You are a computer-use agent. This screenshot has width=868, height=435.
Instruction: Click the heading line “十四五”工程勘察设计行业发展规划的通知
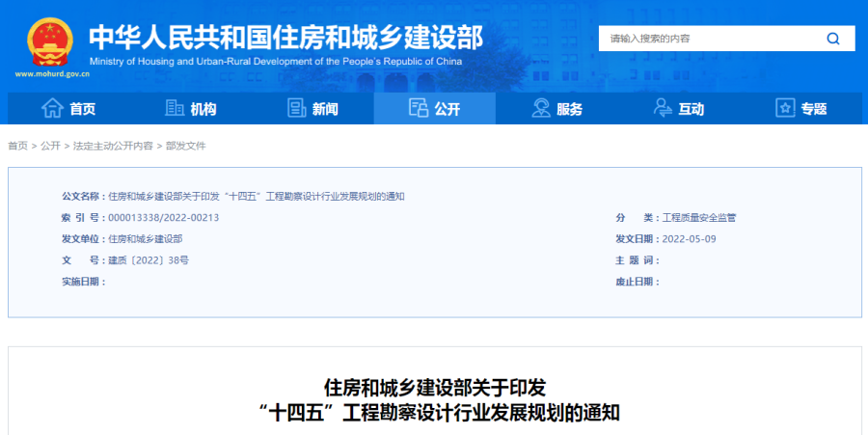(439, 413)
